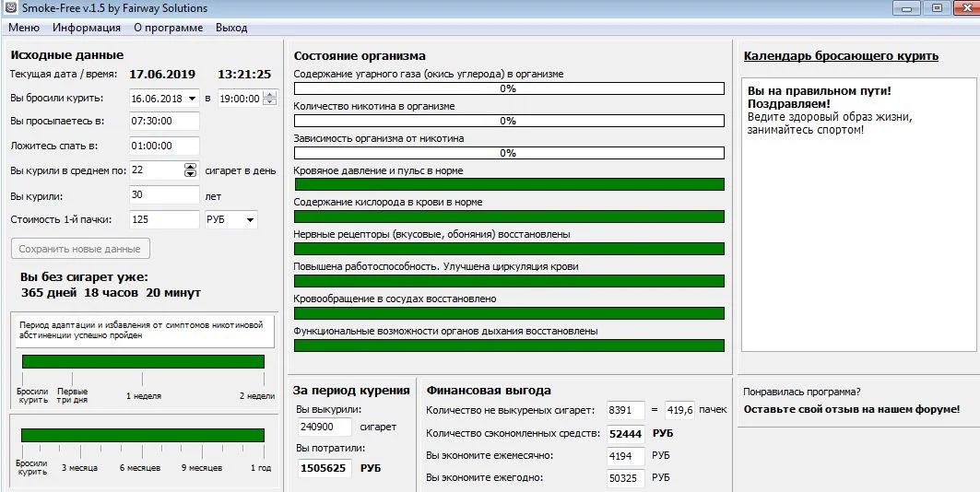This screenshot has height=492, width=980.
Task: Open the Меню menu
Action: (24, 28)
